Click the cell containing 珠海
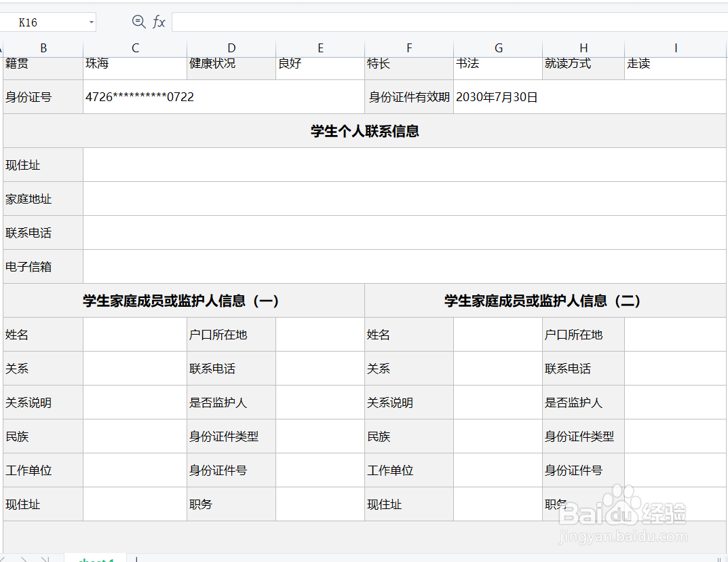 [134, 63]
